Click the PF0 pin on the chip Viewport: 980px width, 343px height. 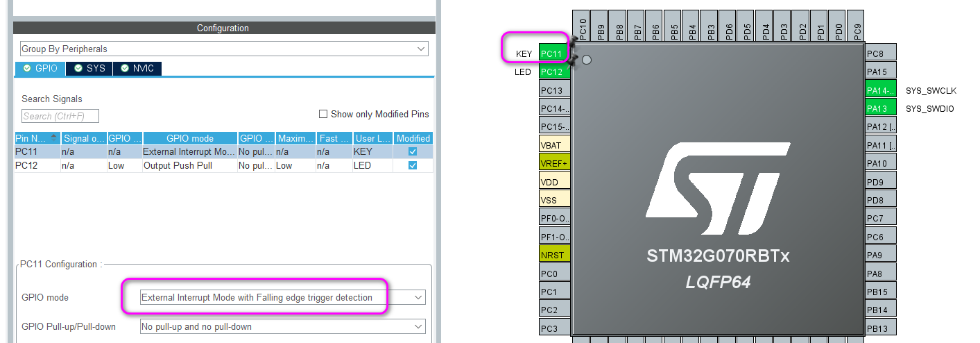coord(554,218)
